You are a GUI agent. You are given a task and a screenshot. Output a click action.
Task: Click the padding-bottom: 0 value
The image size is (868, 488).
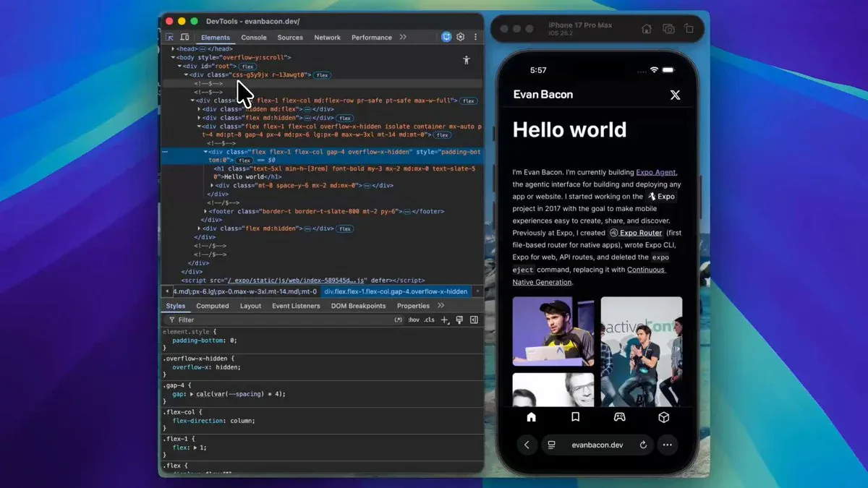pyautogui.click(x=233, y=340)
